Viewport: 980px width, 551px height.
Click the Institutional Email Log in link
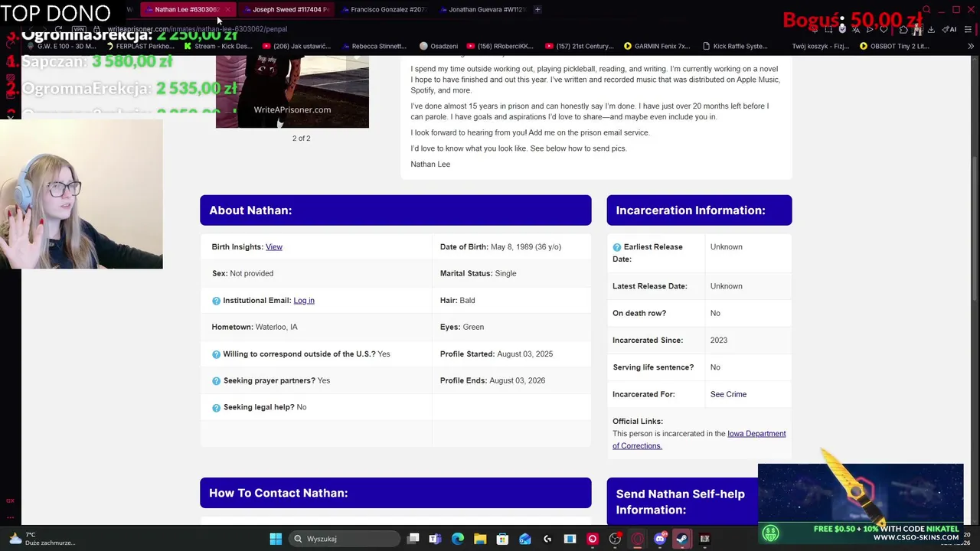tap(304, 300)
